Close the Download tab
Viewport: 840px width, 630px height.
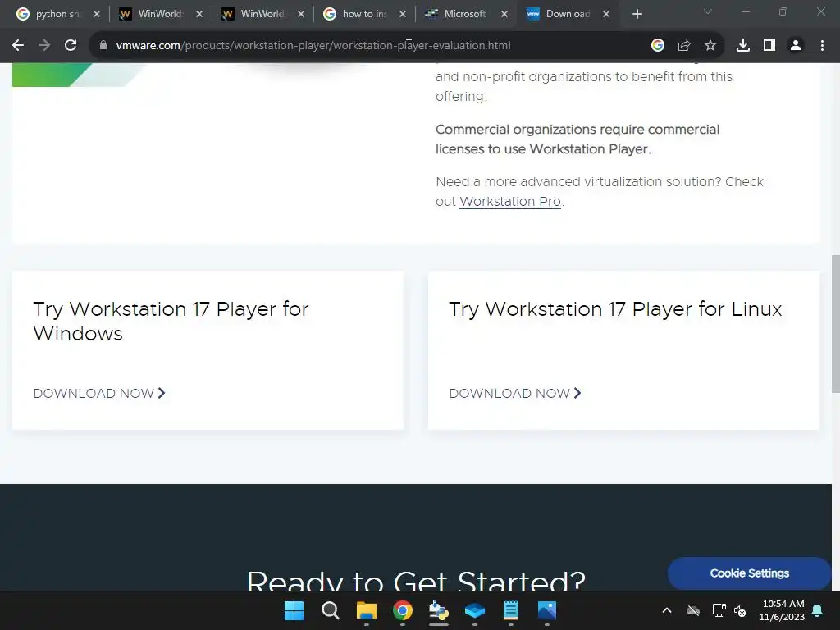click(x=606, y=15)
